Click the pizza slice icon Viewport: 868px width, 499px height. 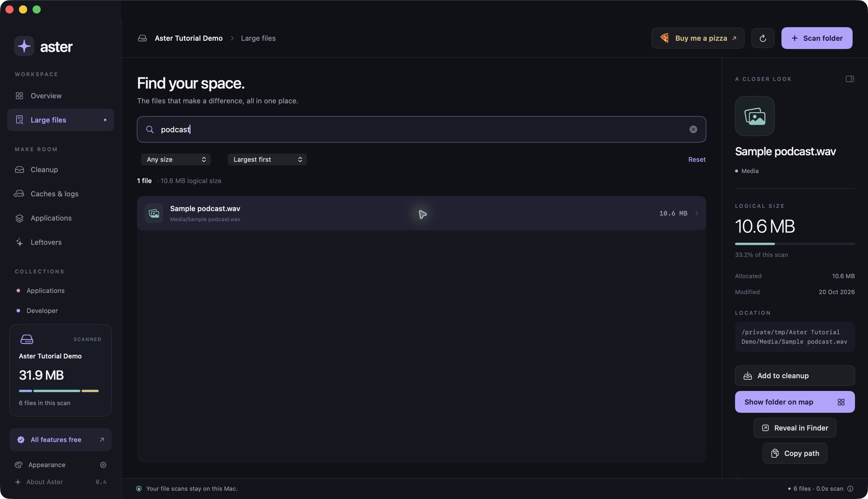(664, 38)
